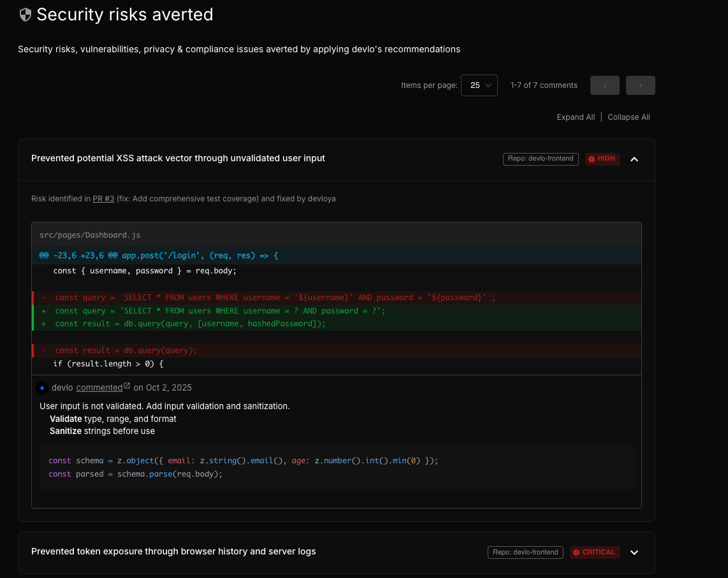Click the Prevented token exposure card title
Viewport: 728px width, 578px height.
click(x=173, y=551)
